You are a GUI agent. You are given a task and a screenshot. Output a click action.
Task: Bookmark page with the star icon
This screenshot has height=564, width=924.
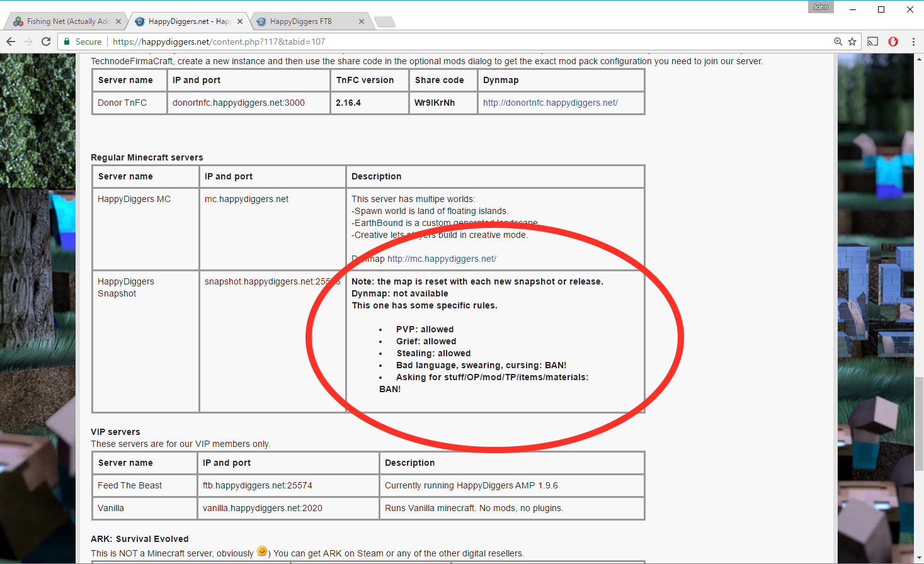point(852,42)
